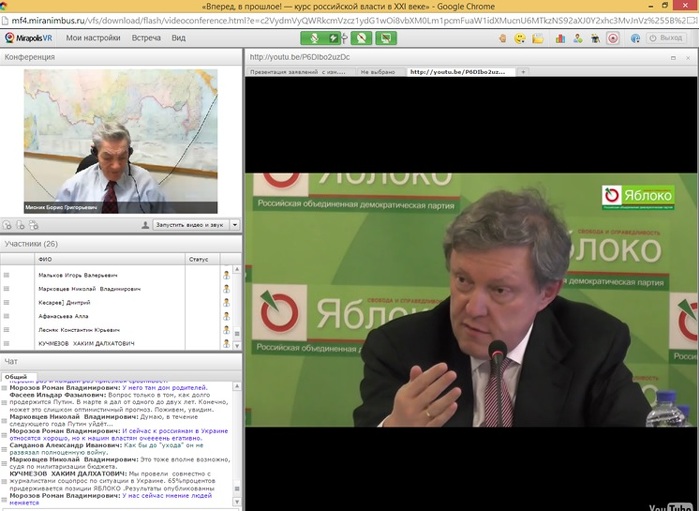
Task: Toggle the green screen sharing button
Action: pos(386,38)
